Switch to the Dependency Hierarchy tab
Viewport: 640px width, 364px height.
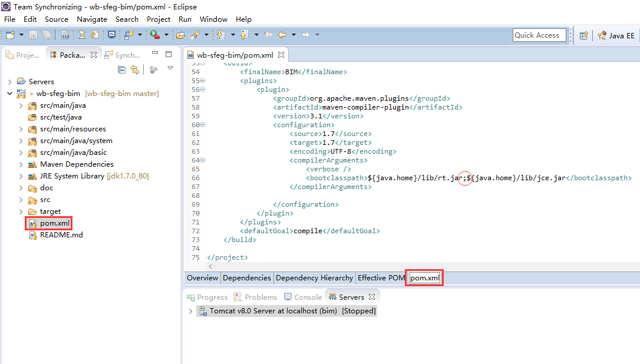pyautogui.click(x=314, y=278)
